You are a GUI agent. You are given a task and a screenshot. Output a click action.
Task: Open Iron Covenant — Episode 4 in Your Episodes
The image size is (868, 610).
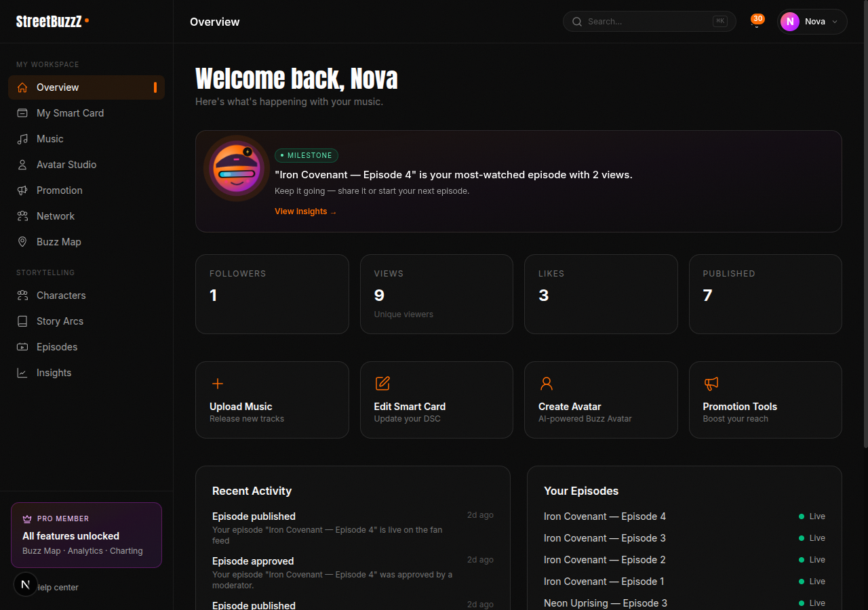(684, 516)
